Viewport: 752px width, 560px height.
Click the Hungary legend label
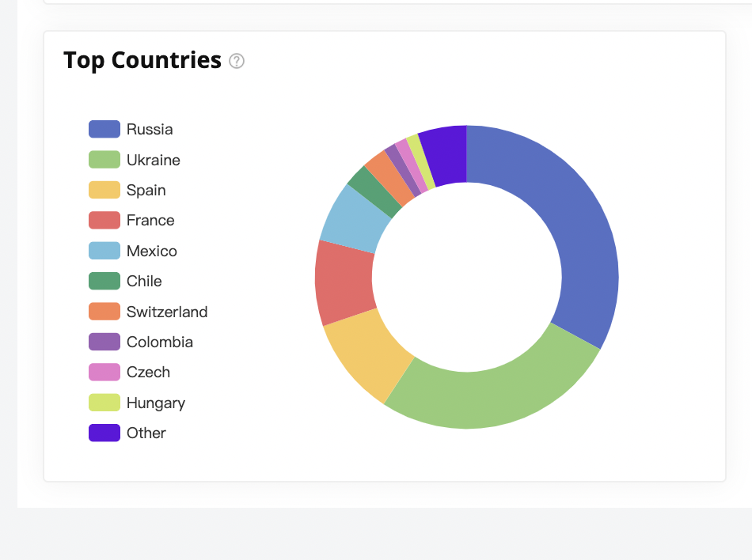click(x=156, y=403)
